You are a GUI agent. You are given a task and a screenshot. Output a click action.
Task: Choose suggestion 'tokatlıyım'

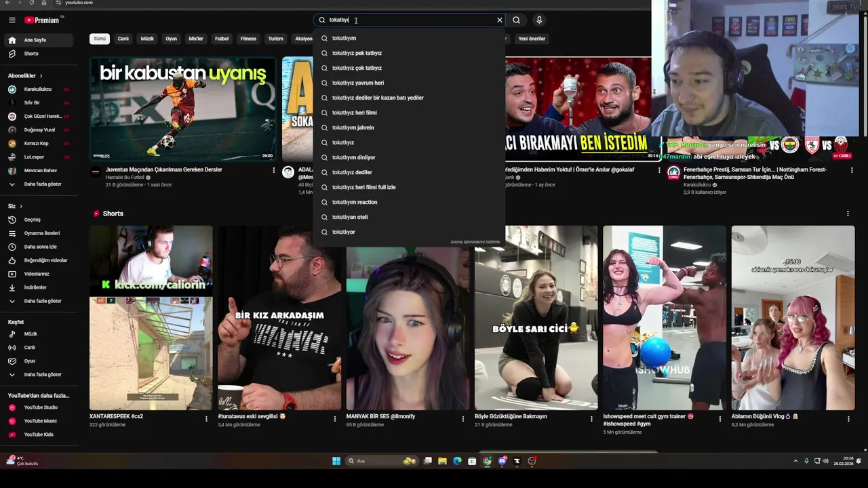coord(409,38)
